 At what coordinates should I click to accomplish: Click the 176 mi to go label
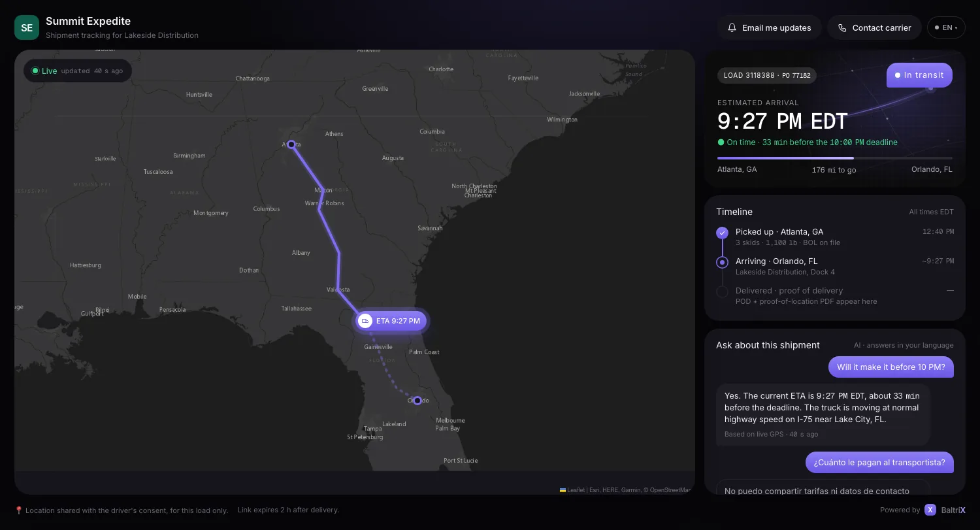[x=834, y=170]
